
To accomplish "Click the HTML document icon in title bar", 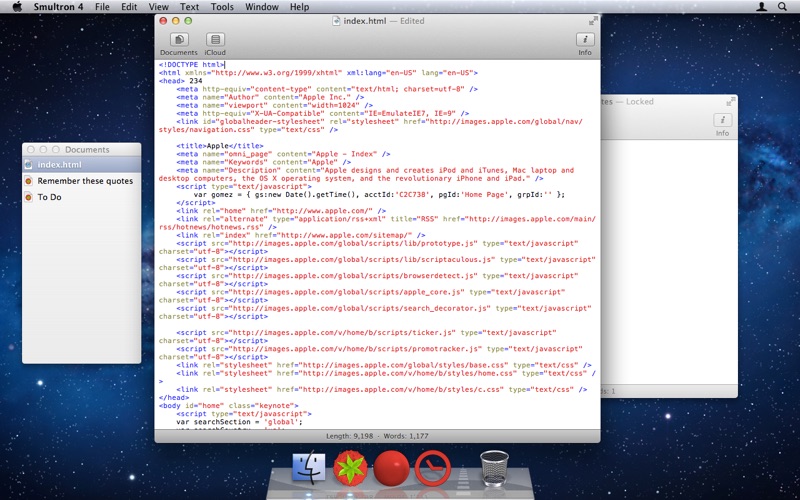I will [336, 21].
